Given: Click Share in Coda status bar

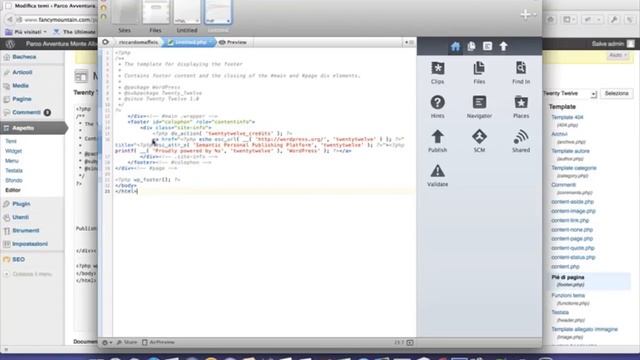Looking at the screenshot, I should 127,342.
